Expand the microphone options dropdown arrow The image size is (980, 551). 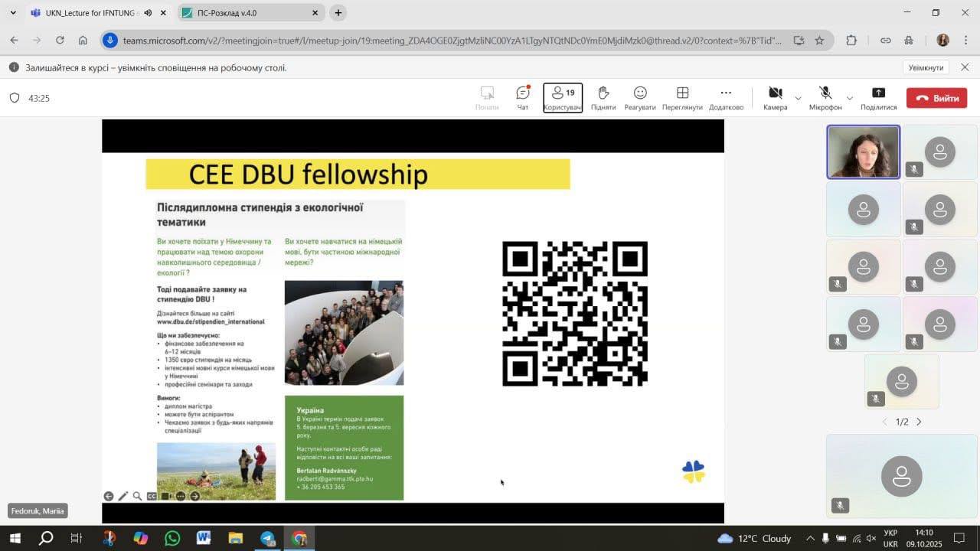tap(849, 98)
